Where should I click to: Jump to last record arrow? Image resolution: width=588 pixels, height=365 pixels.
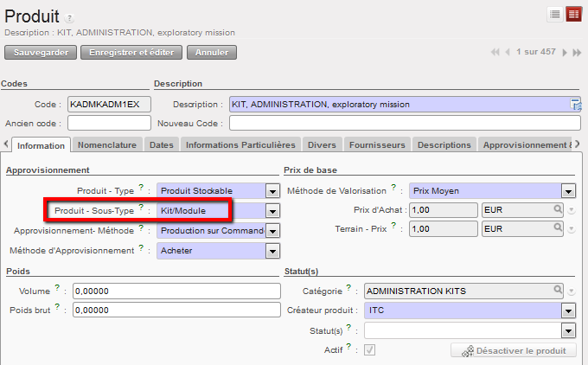[x=576, y=53]
